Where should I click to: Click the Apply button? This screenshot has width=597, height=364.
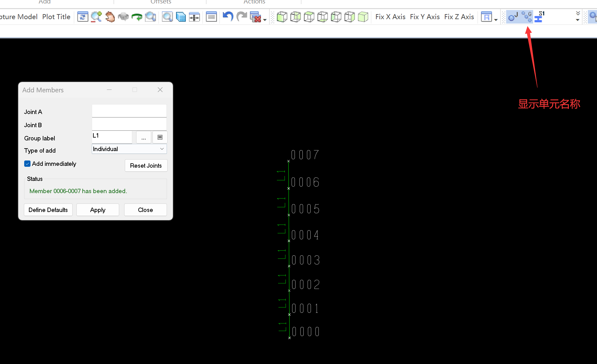point(97,210)
